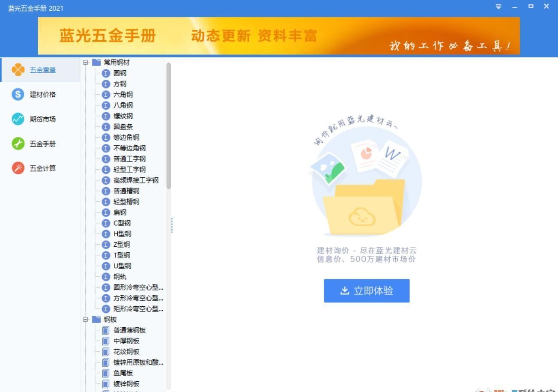558x392 pixels.
Task: Select 镀锌钢板 in the tree
Action: pyautogui.click(x=126, y=384)
